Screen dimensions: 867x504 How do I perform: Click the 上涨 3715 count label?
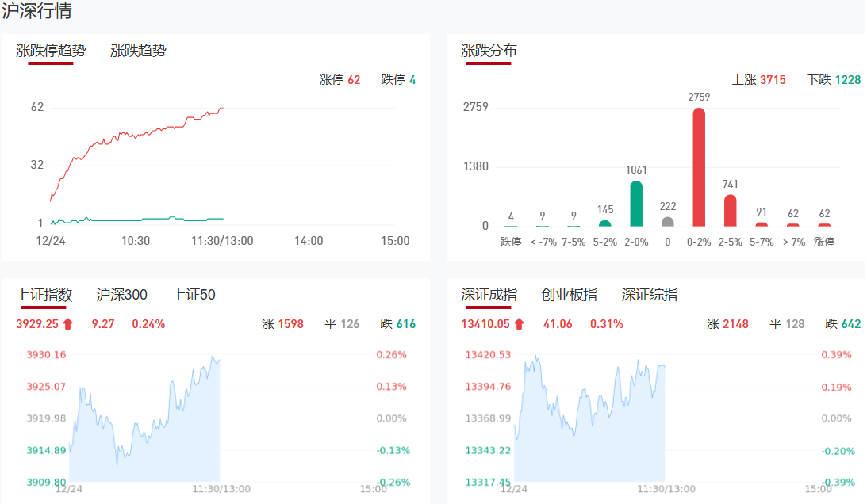click(x=758, y=80)
